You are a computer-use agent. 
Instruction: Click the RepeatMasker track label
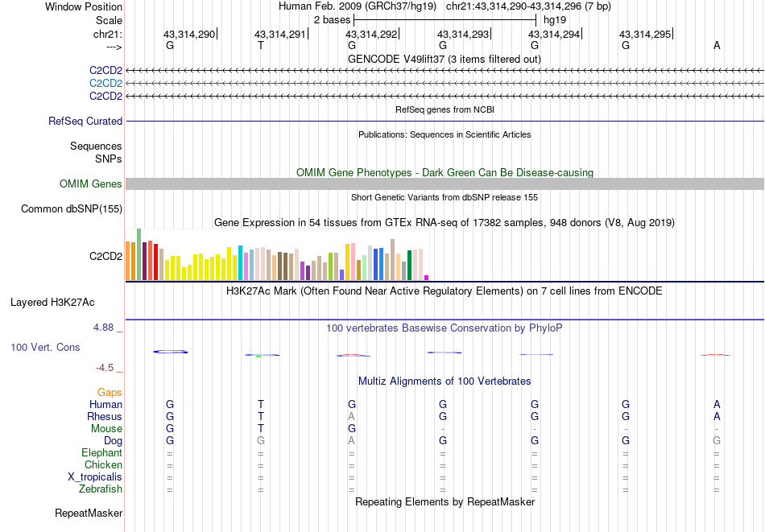point(89,513)
